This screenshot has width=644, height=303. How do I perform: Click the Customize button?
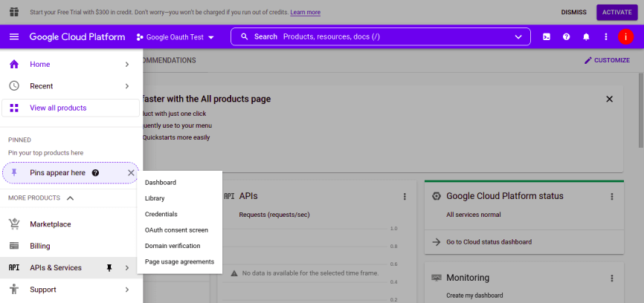[607, 60]
